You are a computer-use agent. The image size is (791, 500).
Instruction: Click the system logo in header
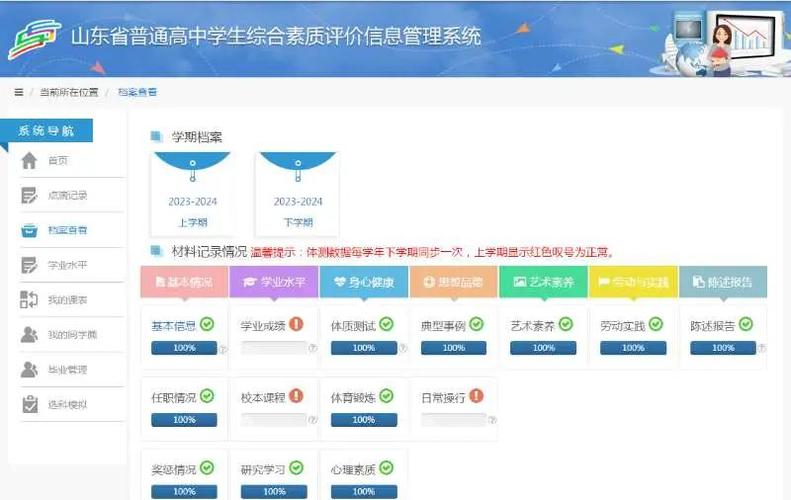(34, 38)
